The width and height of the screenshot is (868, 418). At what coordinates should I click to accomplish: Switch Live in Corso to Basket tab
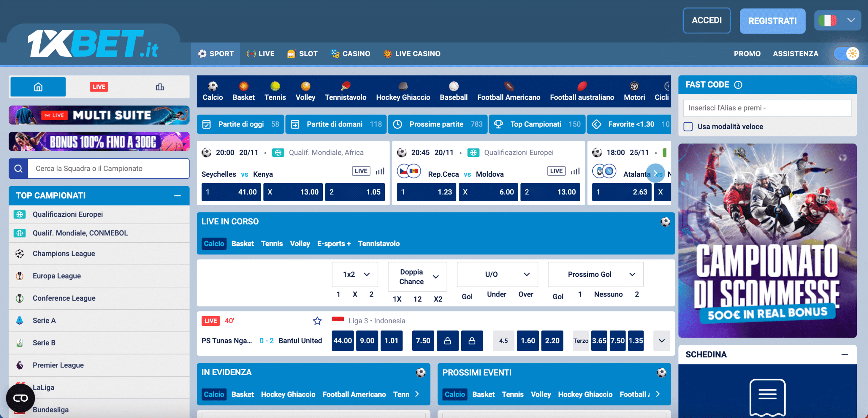tap(242, 244)
